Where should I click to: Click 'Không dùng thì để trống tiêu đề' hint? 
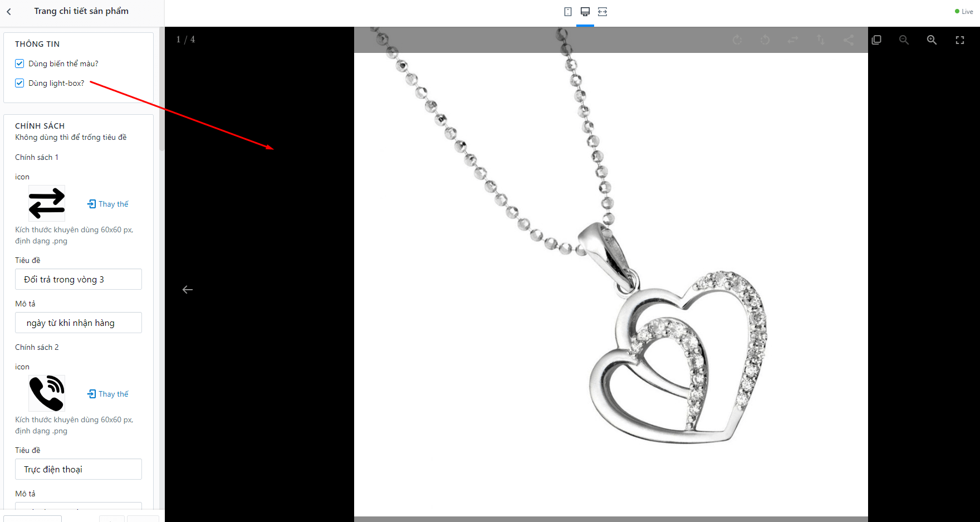pyautogui.click(x=71, y=138)
